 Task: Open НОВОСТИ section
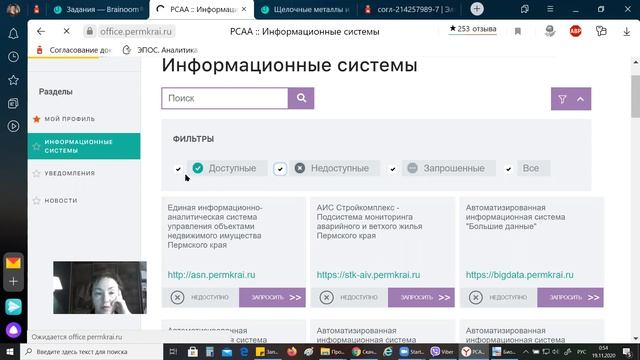(61, 200)
